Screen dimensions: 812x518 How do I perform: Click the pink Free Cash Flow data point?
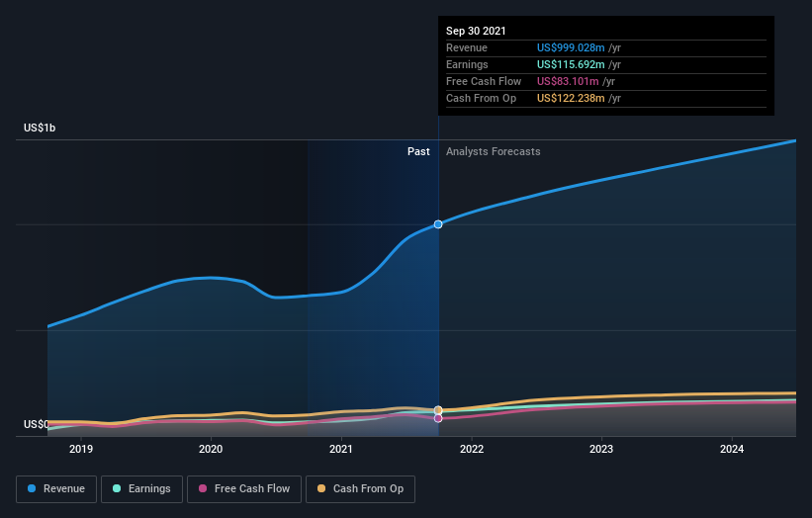coord(438,418)
